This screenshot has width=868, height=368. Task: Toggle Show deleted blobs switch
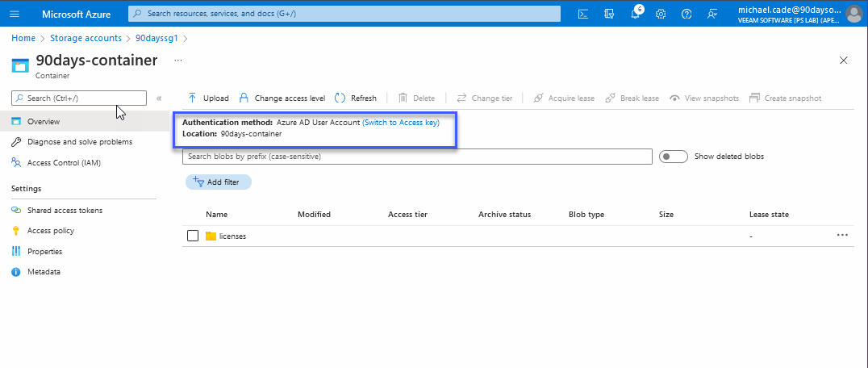pyautogui.click(x=673, y=157)
